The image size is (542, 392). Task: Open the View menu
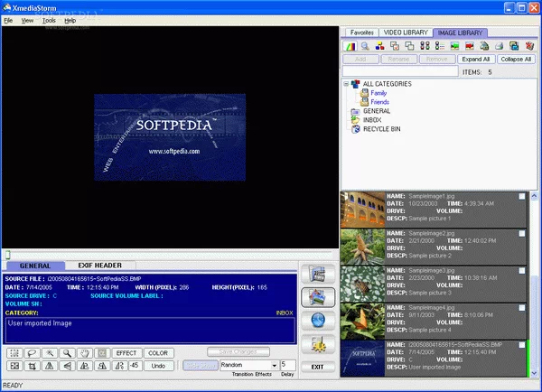27,21
